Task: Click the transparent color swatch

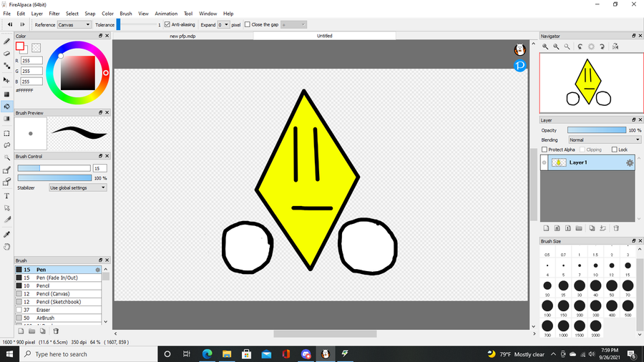Action: click(x=36, y=48)
